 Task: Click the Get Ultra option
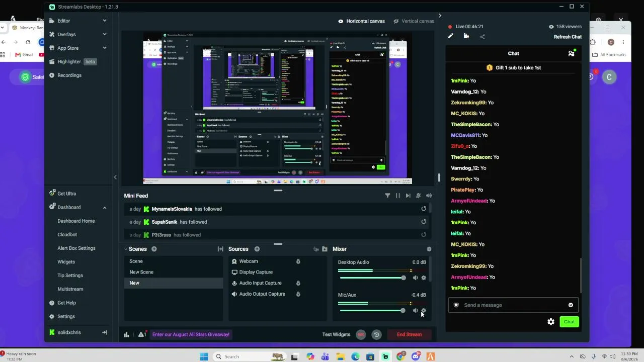click(x=66, y=194)
